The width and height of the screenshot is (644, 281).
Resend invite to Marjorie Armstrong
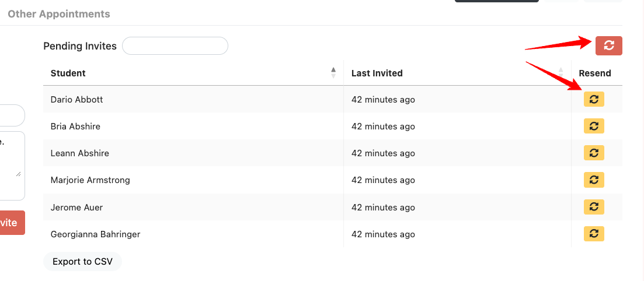594,180
